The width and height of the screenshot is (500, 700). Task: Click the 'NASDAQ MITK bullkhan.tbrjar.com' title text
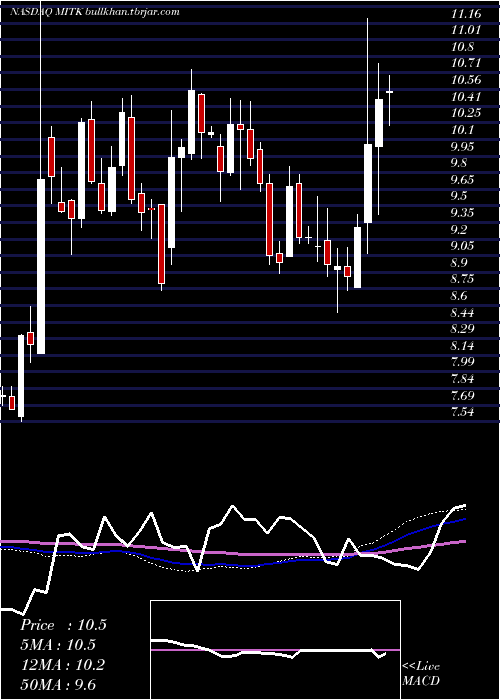click(95, 12)
